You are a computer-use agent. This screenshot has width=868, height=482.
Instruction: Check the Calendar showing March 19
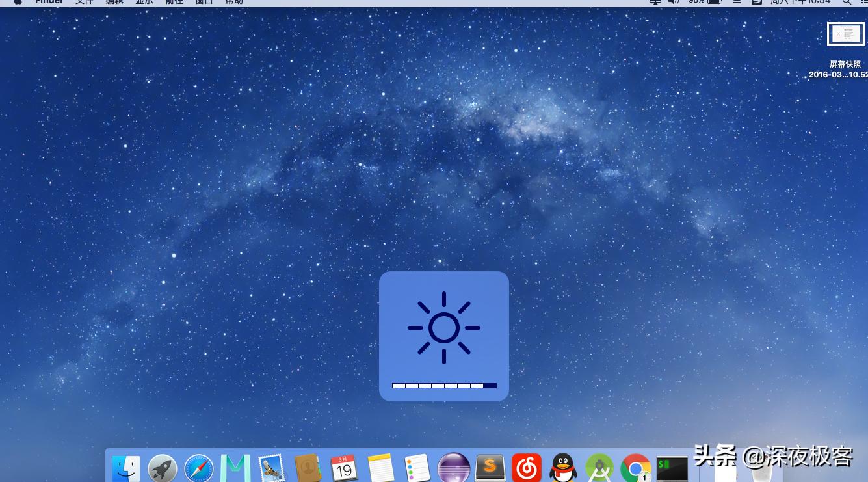345,468
